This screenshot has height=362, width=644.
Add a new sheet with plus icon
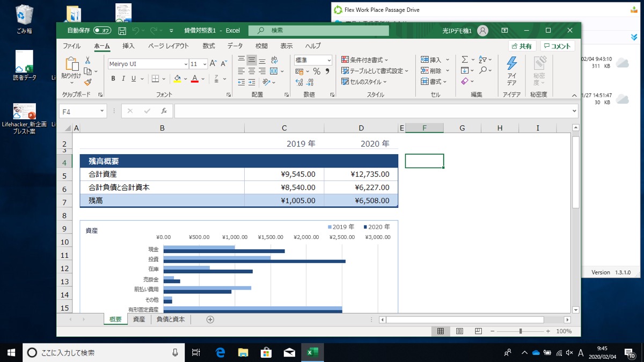(210, 319)
